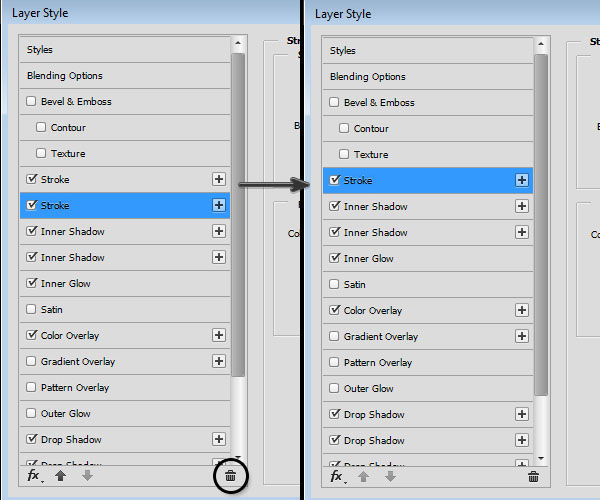
Task: Click plus on upper Inner Shadow, left dialog
Action: point(219,231)
